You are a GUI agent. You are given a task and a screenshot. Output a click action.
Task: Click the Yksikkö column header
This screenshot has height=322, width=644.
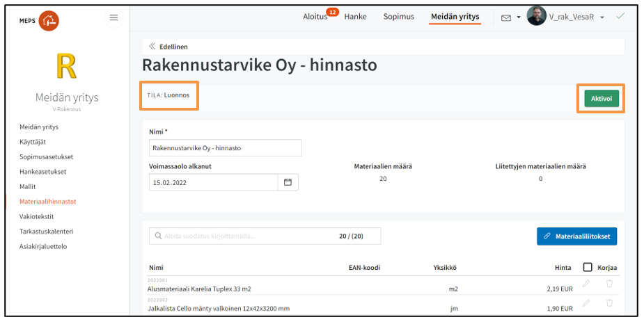tap(445, 268)
